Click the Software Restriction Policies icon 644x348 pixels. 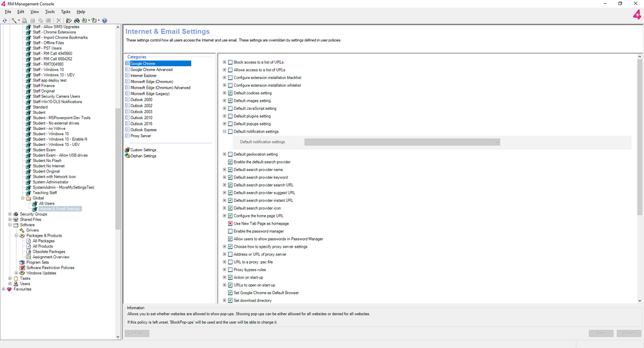point(22,268)
